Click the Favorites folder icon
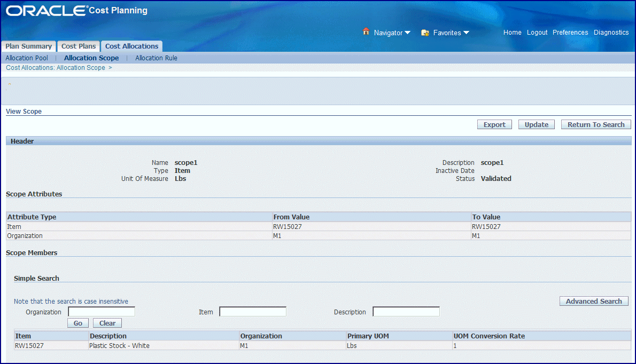 tap(425, 33)
